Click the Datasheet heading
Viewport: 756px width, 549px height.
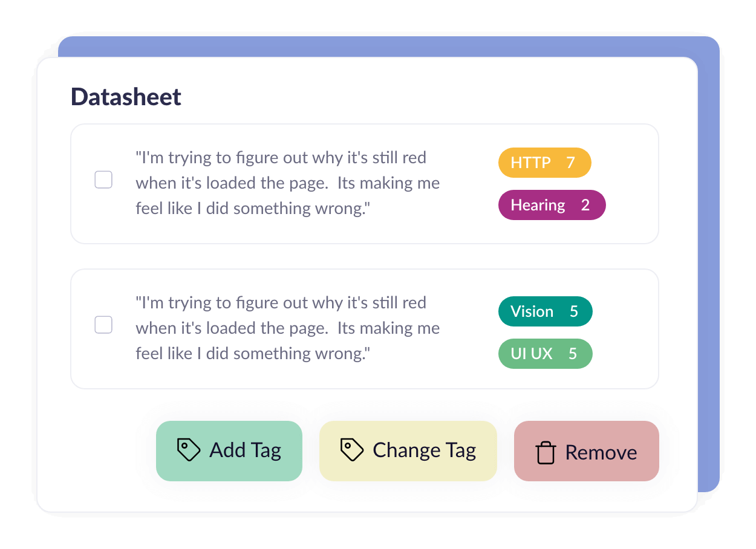click(126, 97)
